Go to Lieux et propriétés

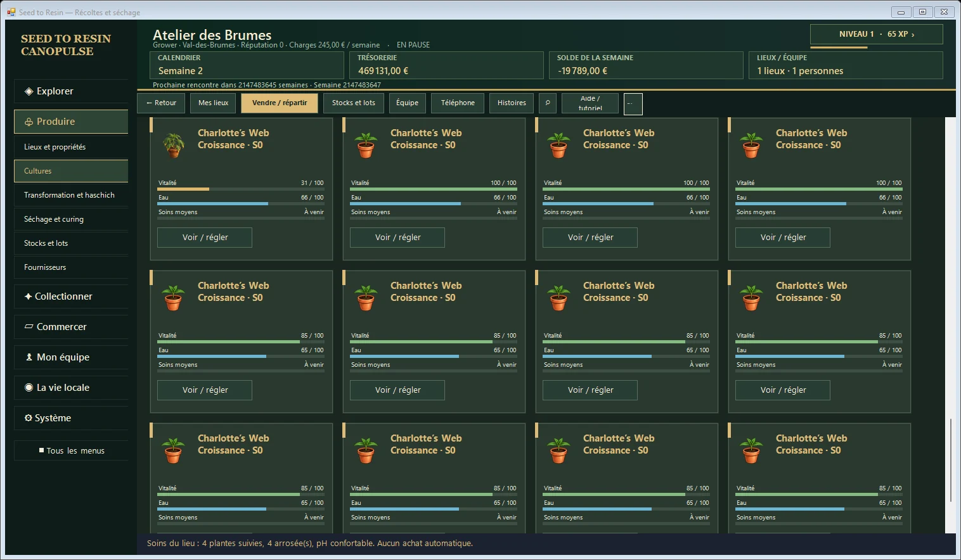point(71,147)
